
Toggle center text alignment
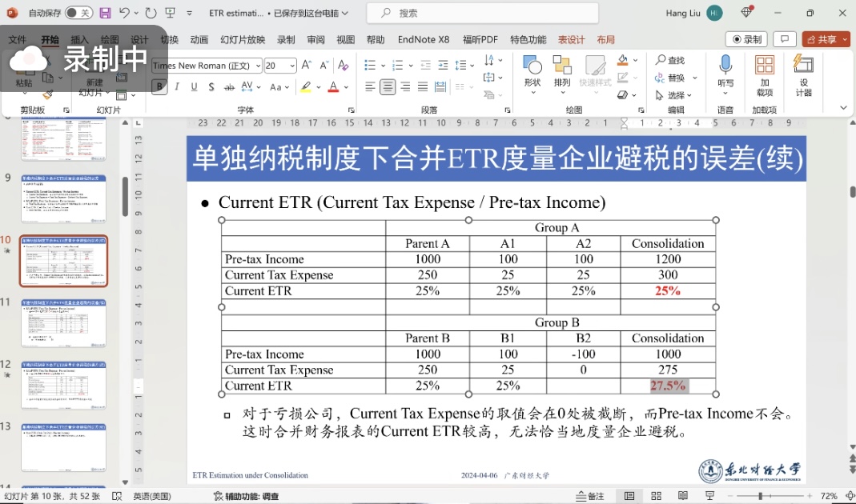pyautogui.click(x=388, y=87)
